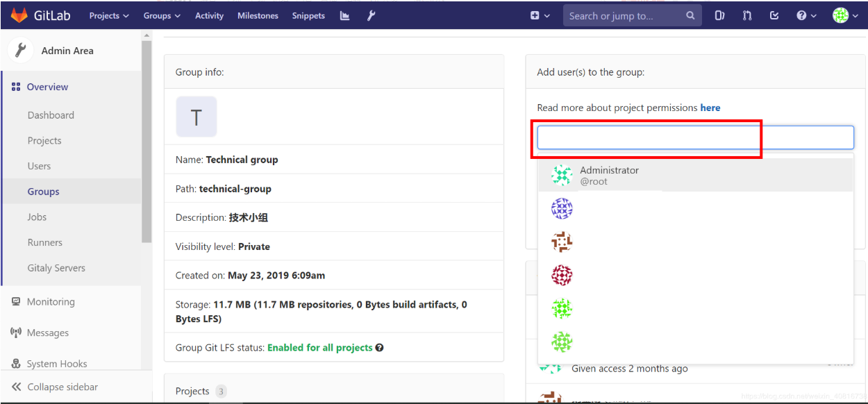Open the new item plus dropdown
This screenshot has width=868, height=404.
click(540, 15)
